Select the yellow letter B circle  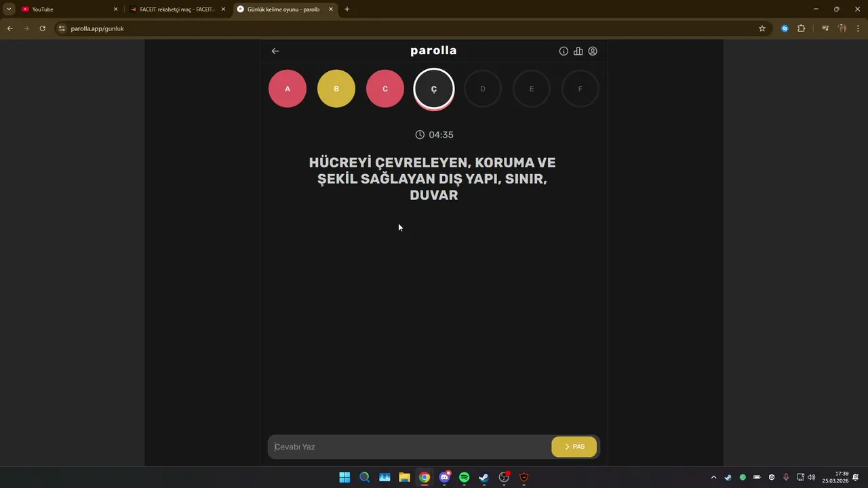pos(336,89)
